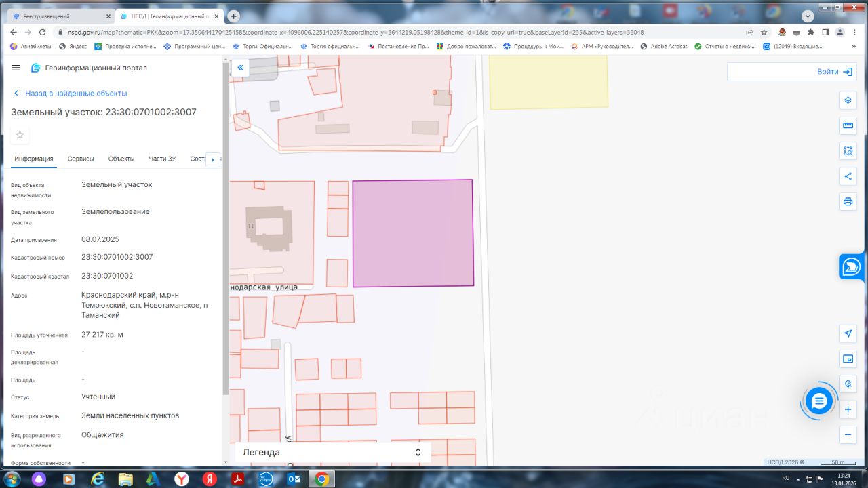Image resolution: width=868 pixels, height=488 pixels.
Task: Open a new browser tab
Action: (234, 16)
